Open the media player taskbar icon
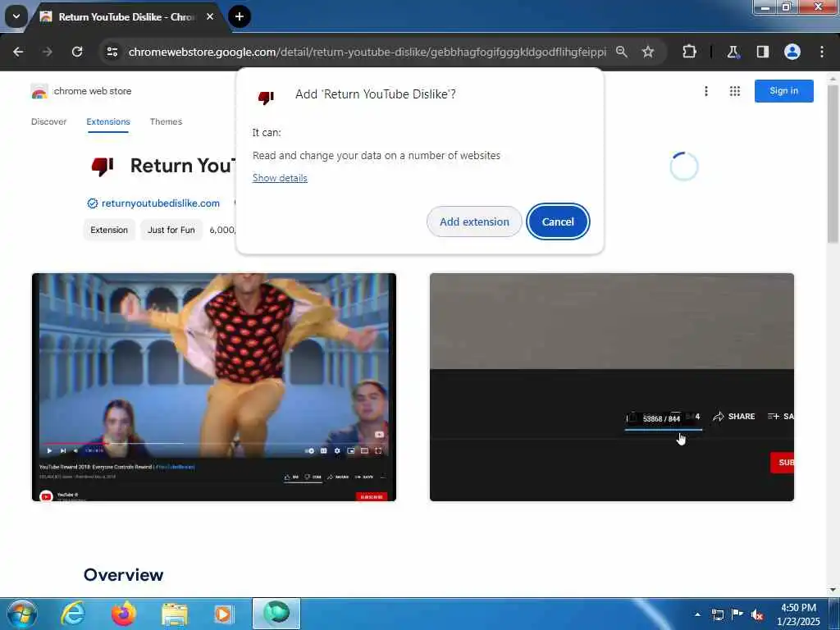The image size is (840, 630). (x=223, y=614)
